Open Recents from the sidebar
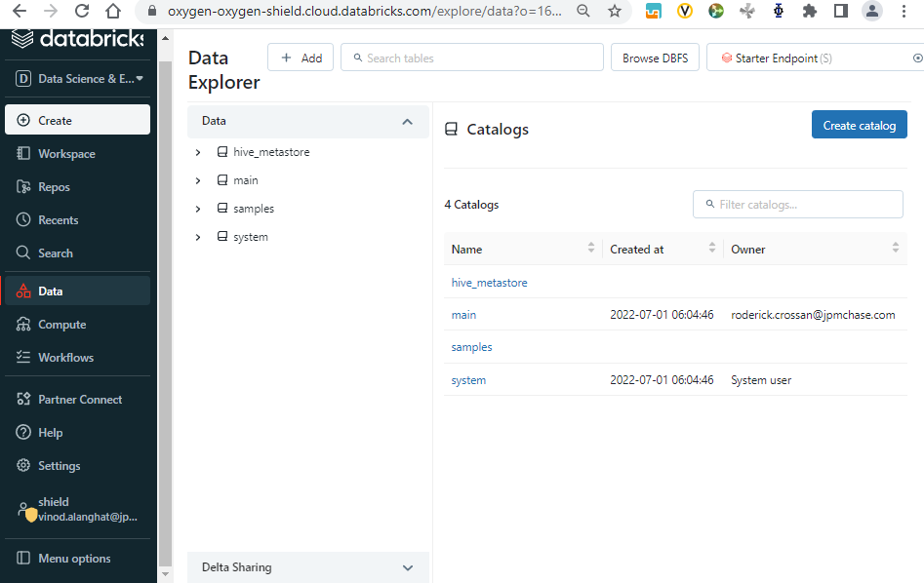The height and width of the screenshot is (583, 924). coord(77,219)
